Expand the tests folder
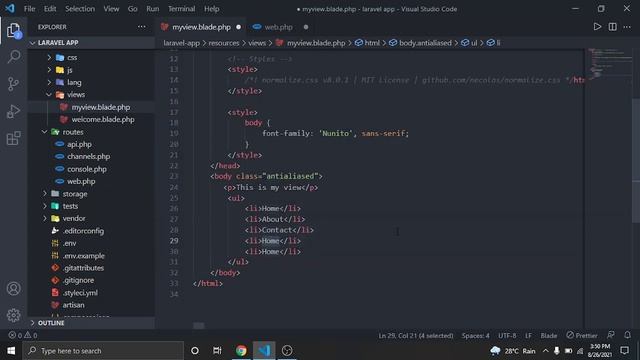This screenshot has width=640, height=360. [x=91, y=206]
